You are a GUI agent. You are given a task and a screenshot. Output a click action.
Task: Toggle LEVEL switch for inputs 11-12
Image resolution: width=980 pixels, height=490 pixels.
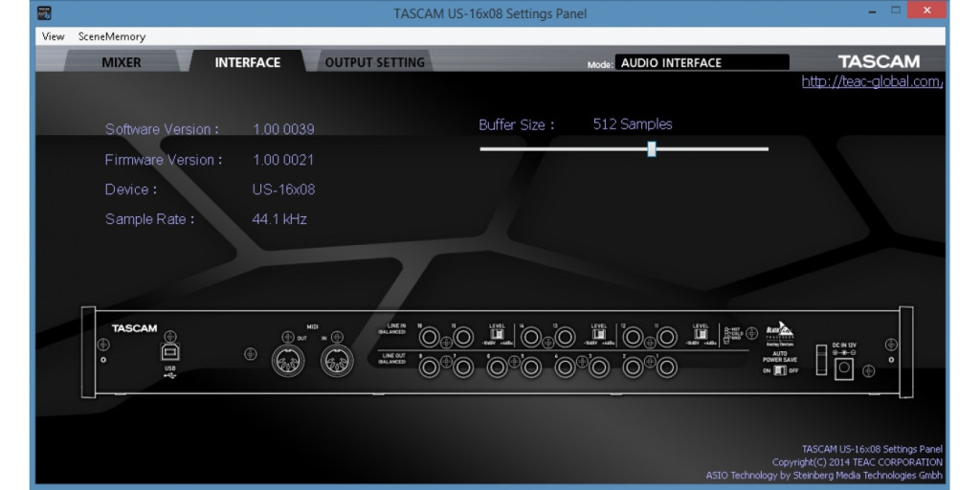pyautogui.click(x=702, y=335)
